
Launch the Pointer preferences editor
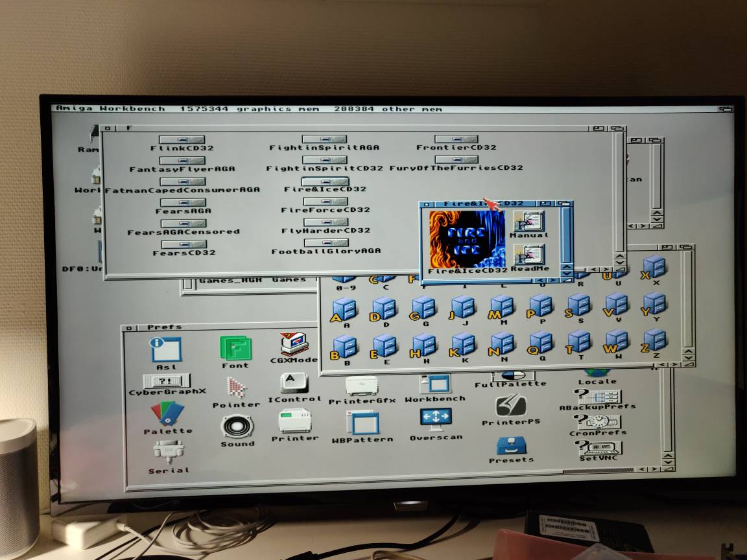(x=236, y=388)
